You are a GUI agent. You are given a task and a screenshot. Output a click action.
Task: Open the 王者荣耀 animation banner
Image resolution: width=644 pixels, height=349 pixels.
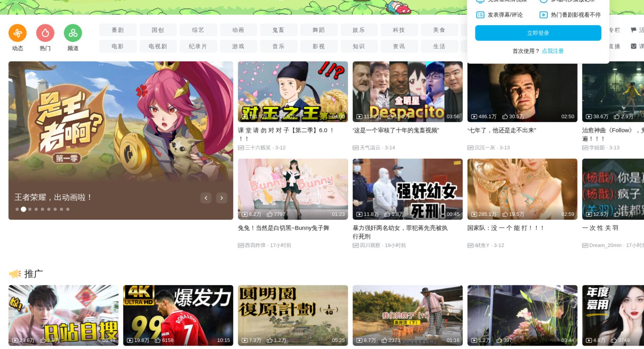(121, 140)
